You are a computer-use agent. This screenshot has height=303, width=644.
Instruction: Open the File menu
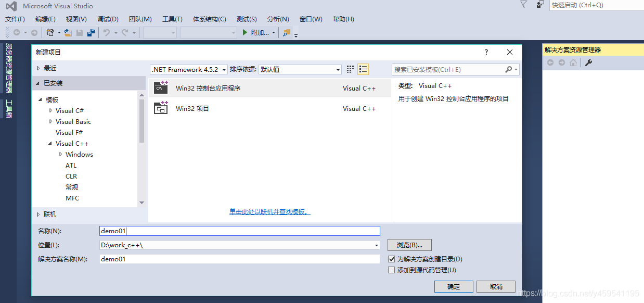click(x=15, y=19)
